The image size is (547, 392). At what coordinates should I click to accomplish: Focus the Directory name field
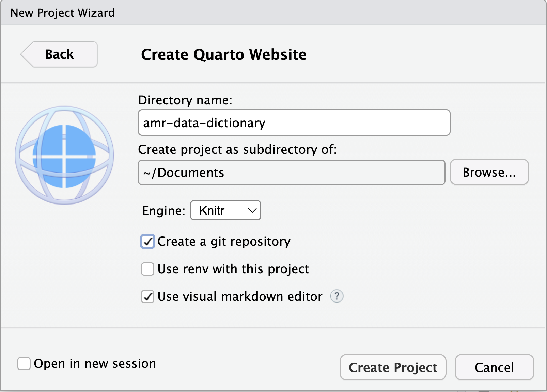point(294,122)
